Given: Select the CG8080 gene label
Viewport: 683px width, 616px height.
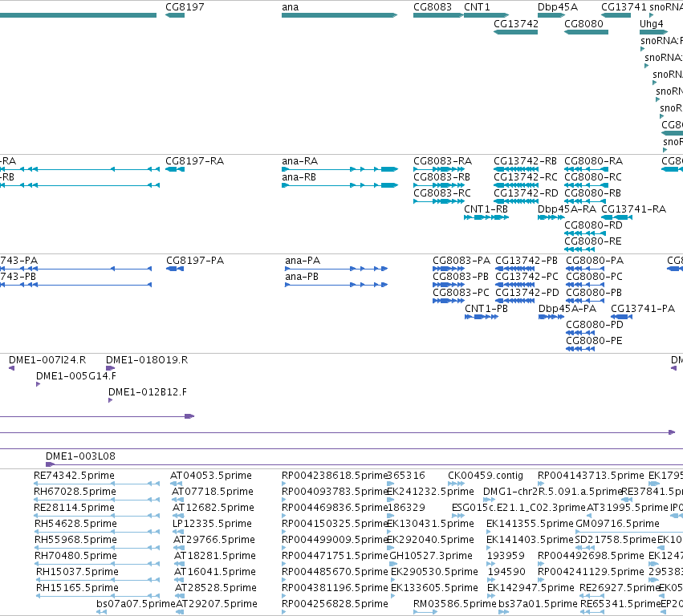Looking at the screenshot, I should click(583, 23).
